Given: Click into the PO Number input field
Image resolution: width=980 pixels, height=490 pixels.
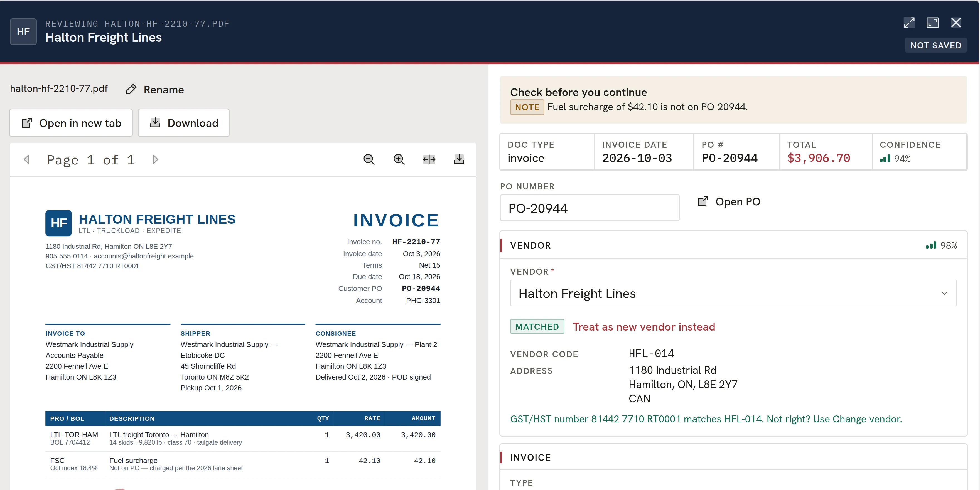Looking at the screenshot, I should coord(589,208).
